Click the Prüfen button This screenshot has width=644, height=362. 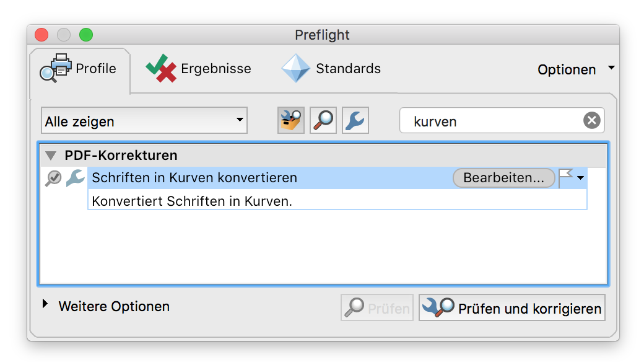point(377,307)
